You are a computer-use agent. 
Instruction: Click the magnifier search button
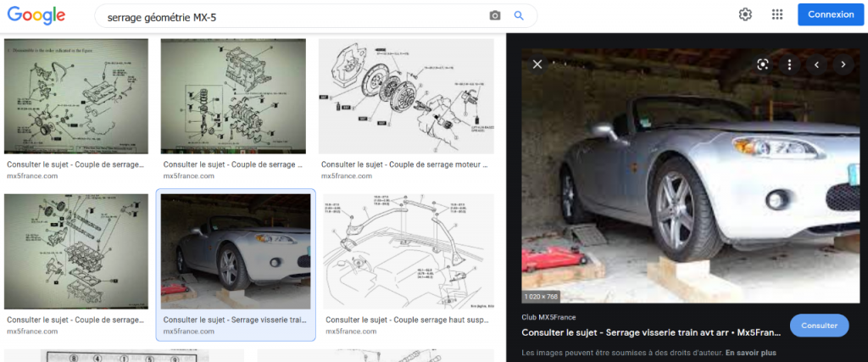(519, 16)
